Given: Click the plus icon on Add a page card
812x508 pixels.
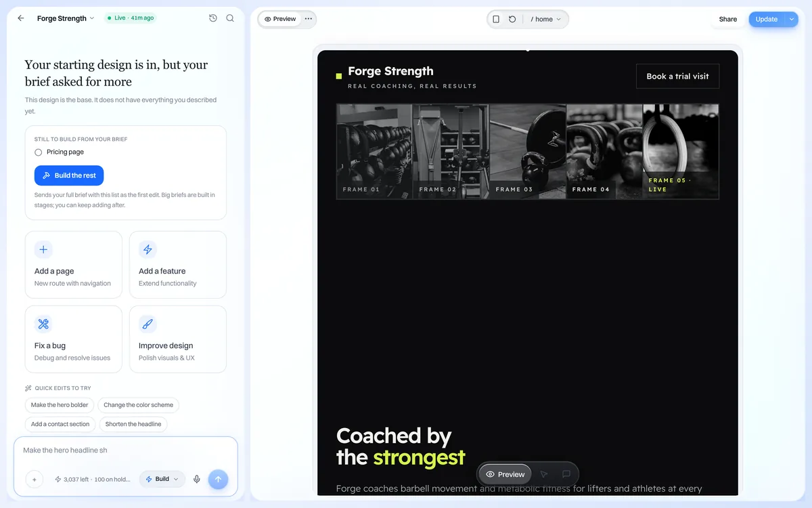Looking at the screenshot, I should click(x=43, y=249).
